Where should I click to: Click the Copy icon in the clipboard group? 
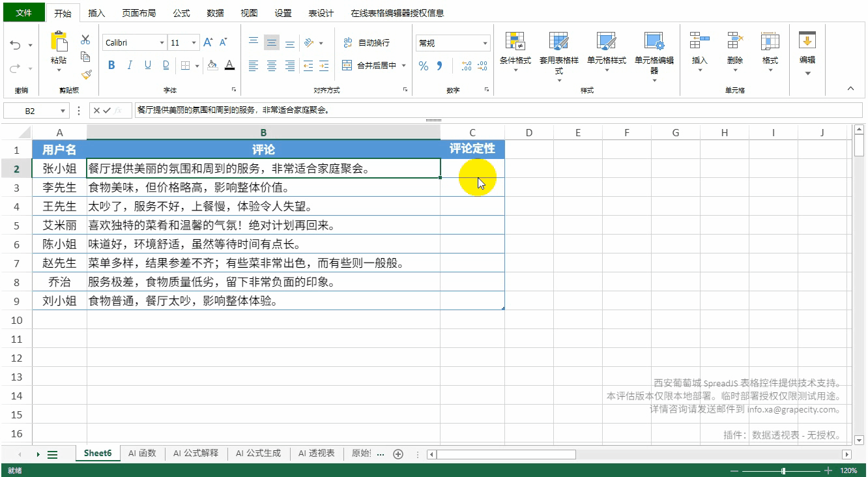(x=85, y=57)
